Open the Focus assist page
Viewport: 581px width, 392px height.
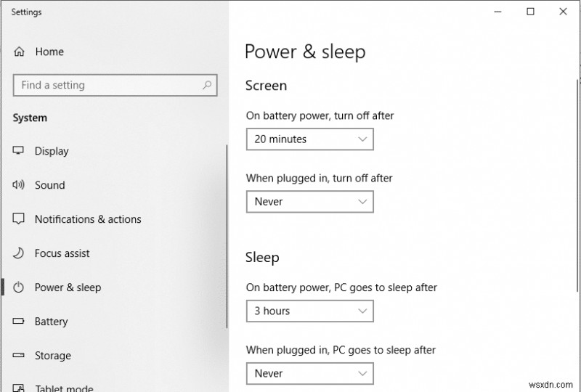(x=62, y=253)
